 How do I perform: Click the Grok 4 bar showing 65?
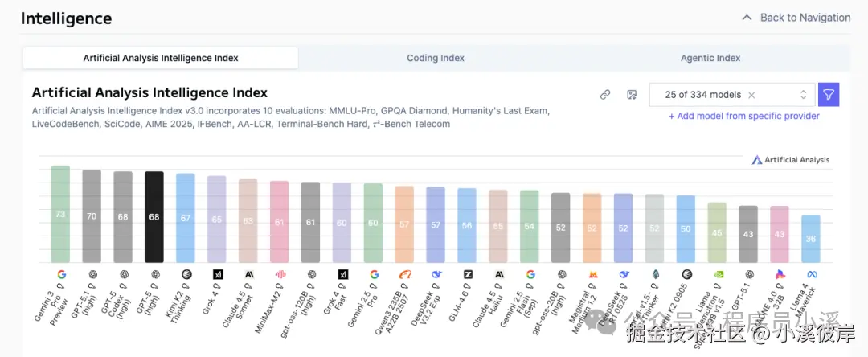pos(217,220)
